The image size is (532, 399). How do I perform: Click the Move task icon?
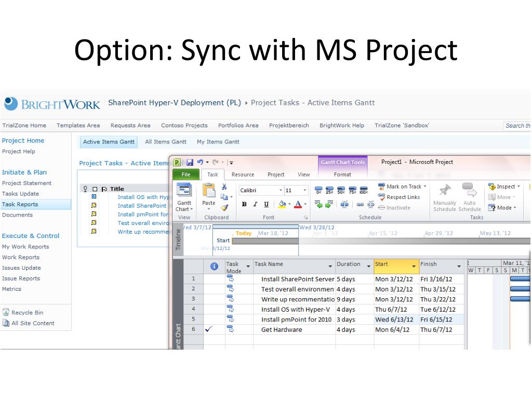click(x=492, y=197)
